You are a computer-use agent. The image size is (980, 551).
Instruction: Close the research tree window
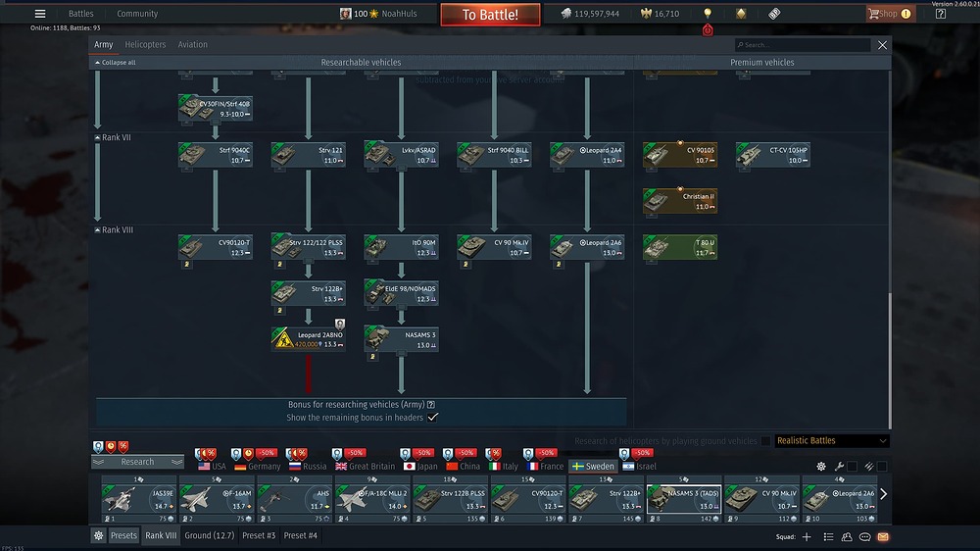coord(882,45)
